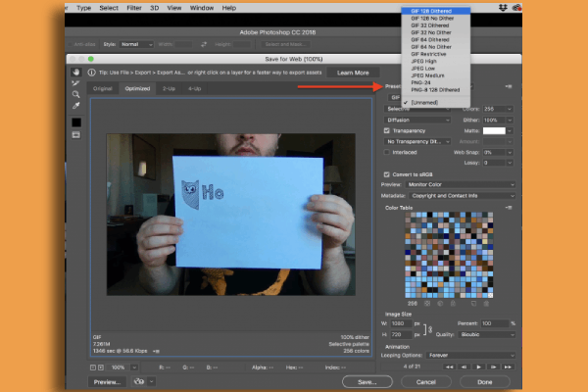This screenshot has width=588, height=392.
Task: Open the Quality Bicubic dropdown
Action: [486, 334]
